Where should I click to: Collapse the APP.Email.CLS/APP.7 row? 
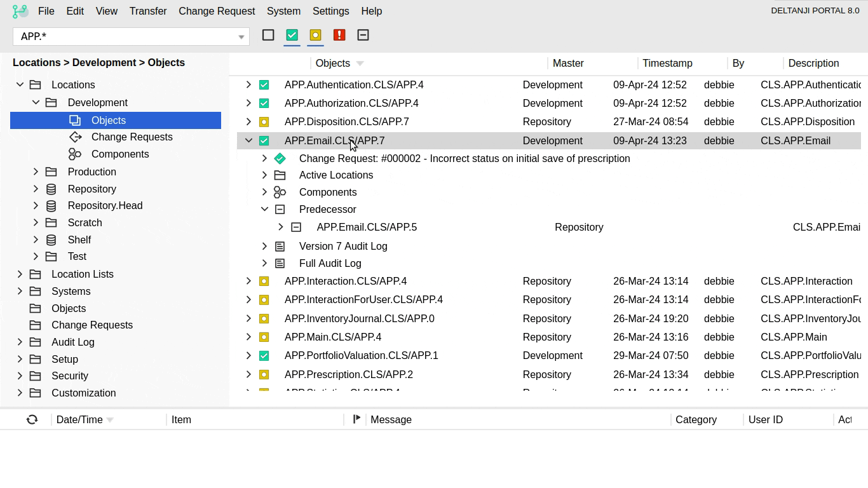[248, 140]
